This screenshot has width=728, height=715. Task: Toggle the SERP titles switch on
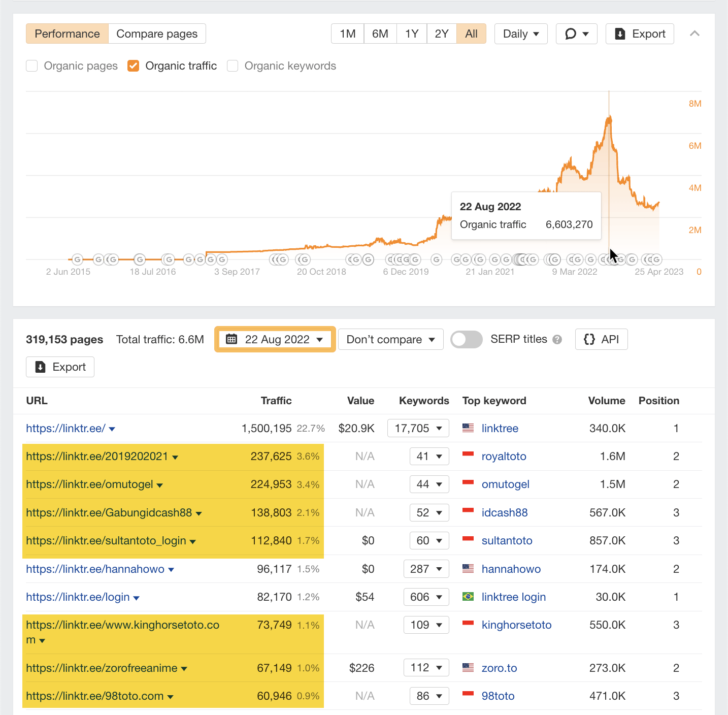[x=466, y=339]
